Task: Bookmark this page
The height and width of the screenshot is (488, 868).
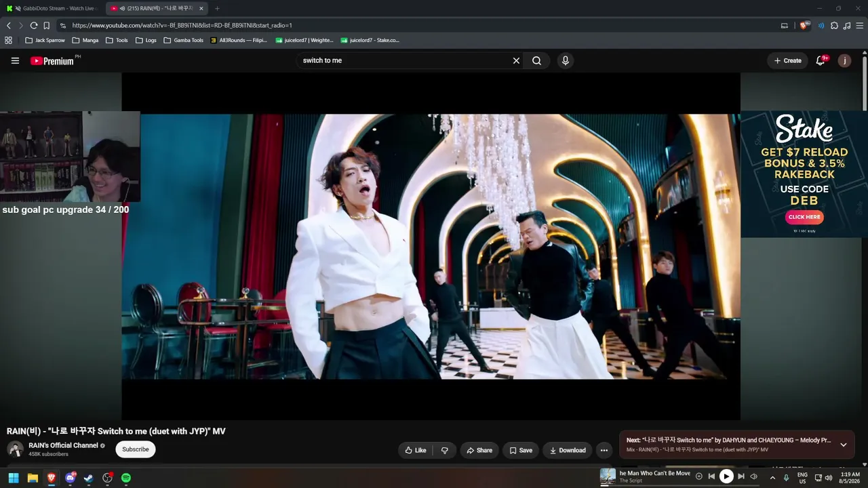Action: point(46,25)
